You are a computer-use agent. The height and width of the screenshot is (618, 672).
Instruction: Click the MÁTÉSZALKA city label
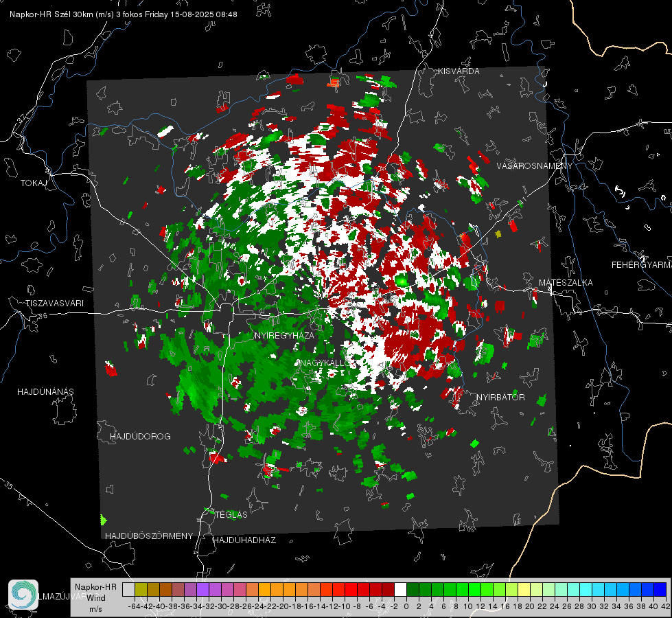click(x=566, y=283)
